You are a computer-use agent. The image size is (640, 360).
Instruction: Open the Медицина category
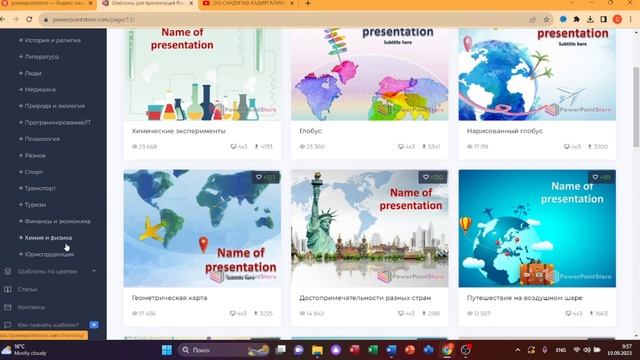[x=40, y=89]
